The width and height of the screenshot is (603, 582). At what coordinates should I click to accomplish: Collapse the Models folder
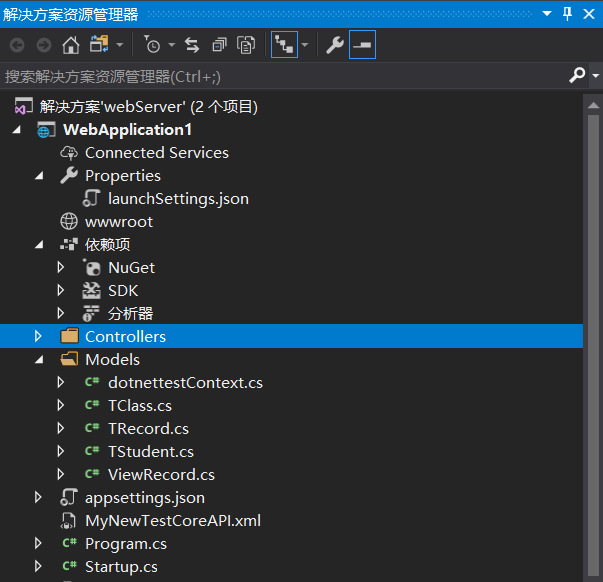(39, 360)
